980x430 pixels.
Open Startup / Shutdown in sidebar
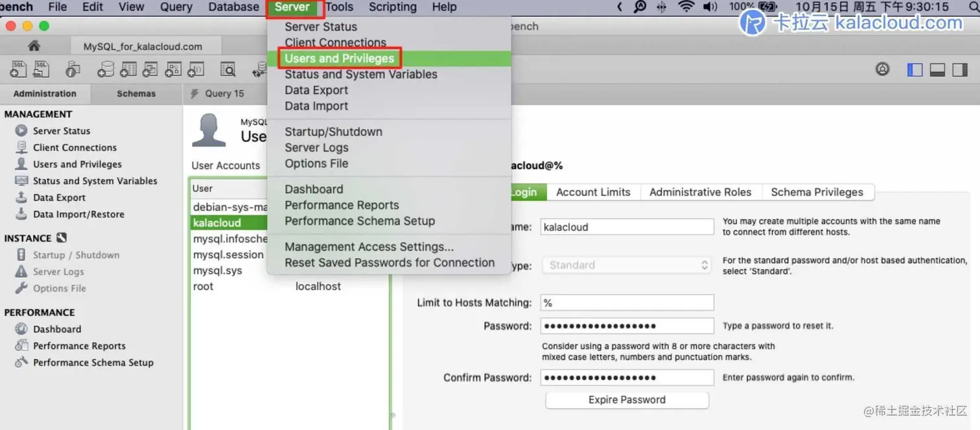click(76, 255)
